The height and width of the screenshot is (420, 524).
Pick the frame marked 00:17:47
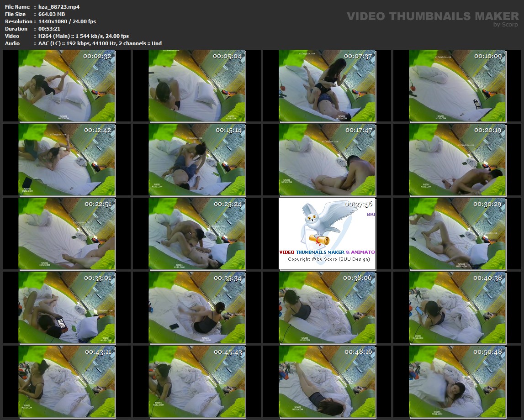click(x=327, y=160)
